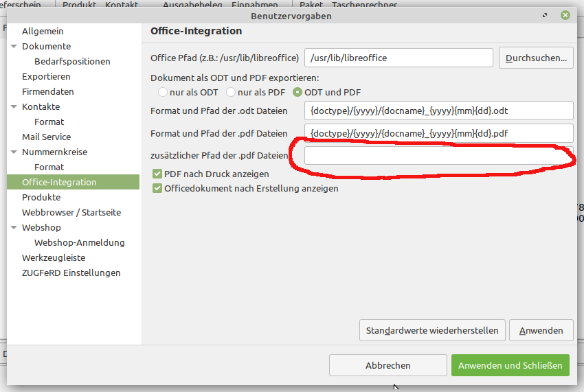The width and height of the screenshot is (584, 392).
Task: Click the Durchsuchen... button
Action: pyautogui.click(x=536, y=58)
